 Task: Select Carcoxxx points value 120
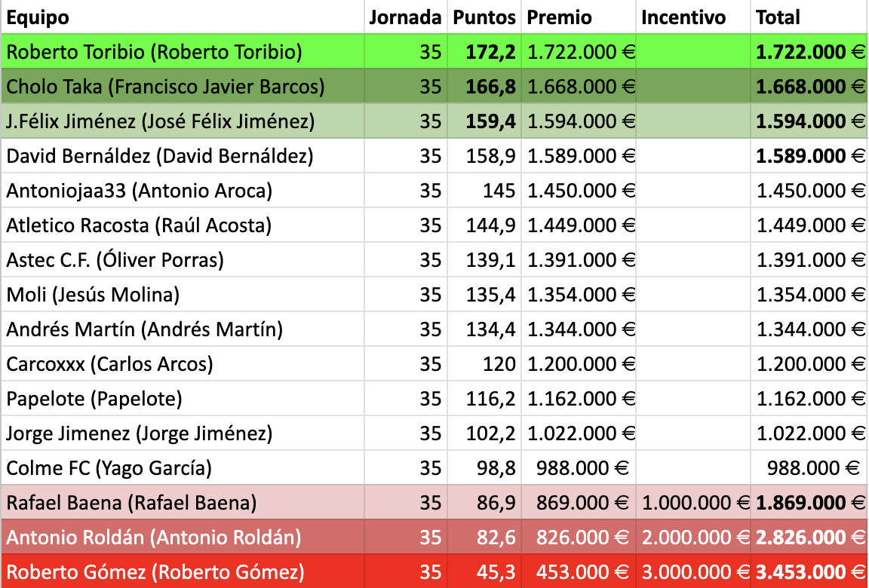pos(499,364)
